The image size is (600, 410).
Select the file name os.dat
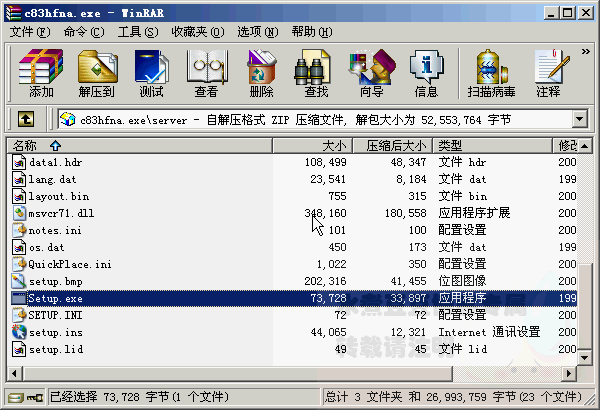pos(47,247)
